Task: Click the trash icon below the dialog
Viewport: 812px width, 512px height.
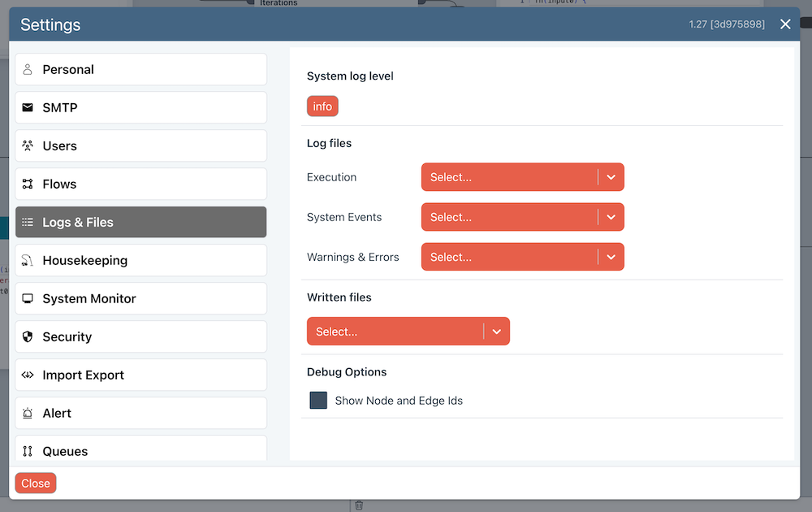Action: click(x=359, y=505)
